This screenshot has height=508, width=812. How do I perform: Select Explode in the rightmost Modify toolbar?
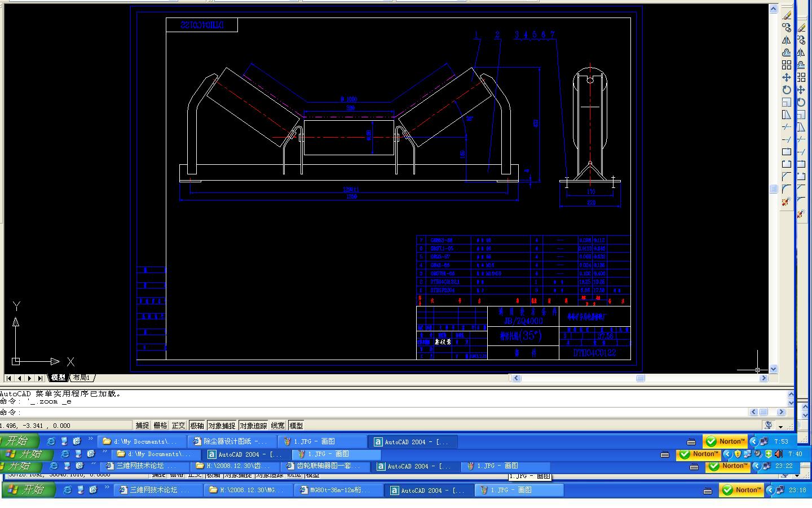[801, 214]
